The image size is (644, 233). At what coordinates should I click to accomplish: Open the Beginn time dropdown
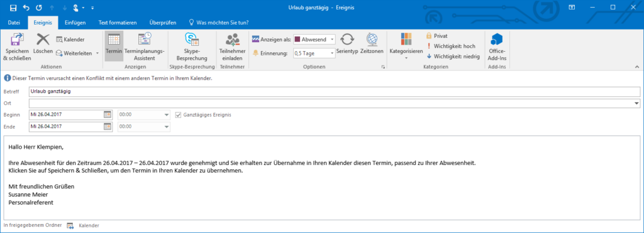[167, 115]
